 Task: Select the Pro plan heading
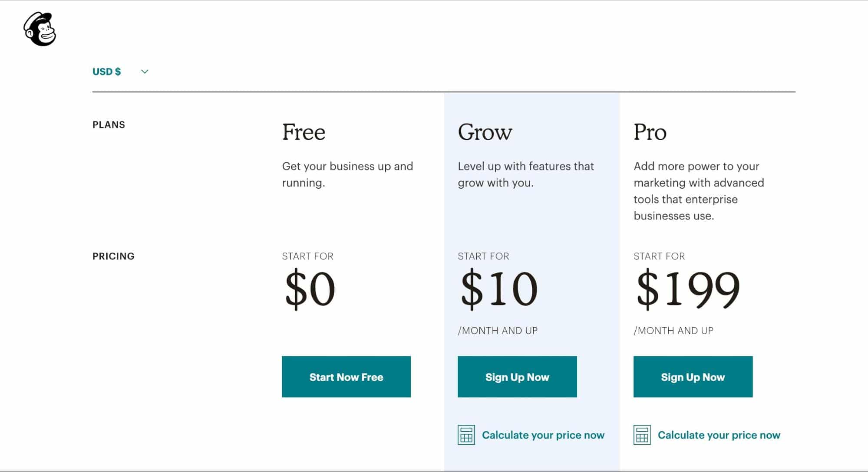click(650, 132)
